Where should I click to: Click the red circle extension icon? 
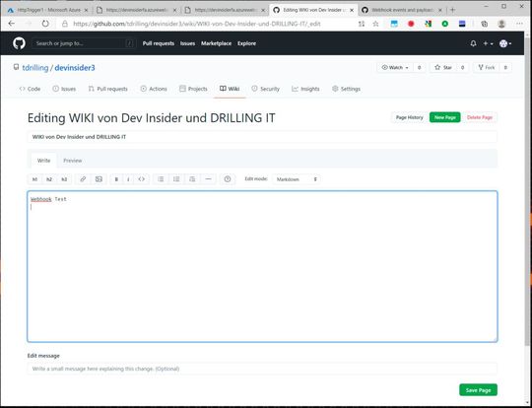coord(411,24)
